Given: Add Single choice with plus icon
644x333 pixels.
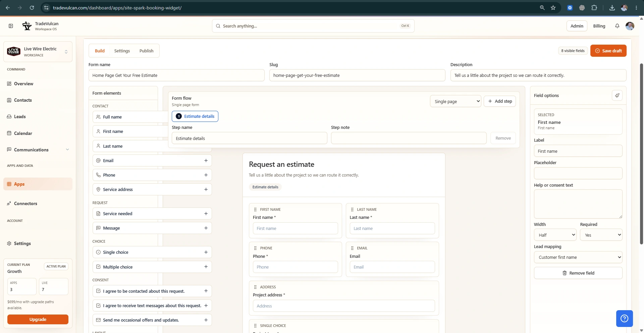Looking at the screenshot, I should [206, 252].
